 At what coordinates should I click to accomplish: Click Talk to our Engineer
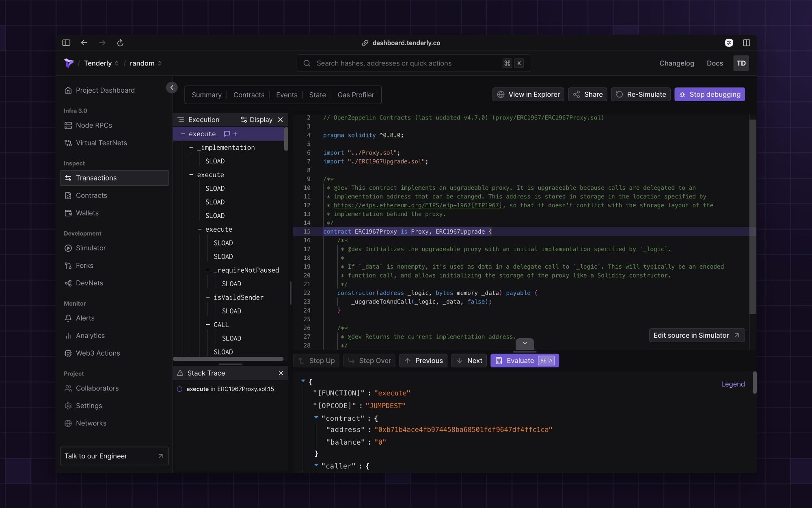pyautogui.click(x=114, y=456)
